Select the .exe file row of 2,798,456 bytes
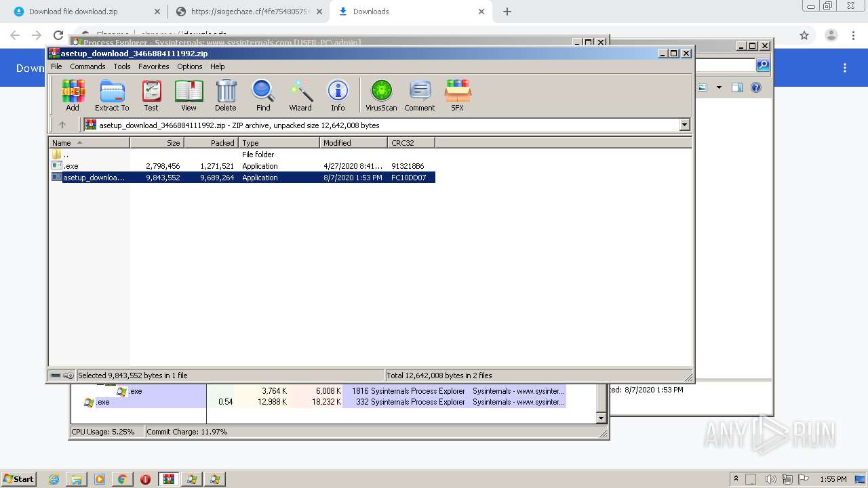 [x=242, y=166]
